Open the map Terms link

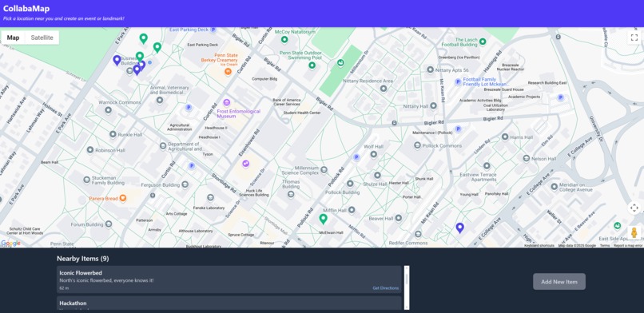[605, 245]
